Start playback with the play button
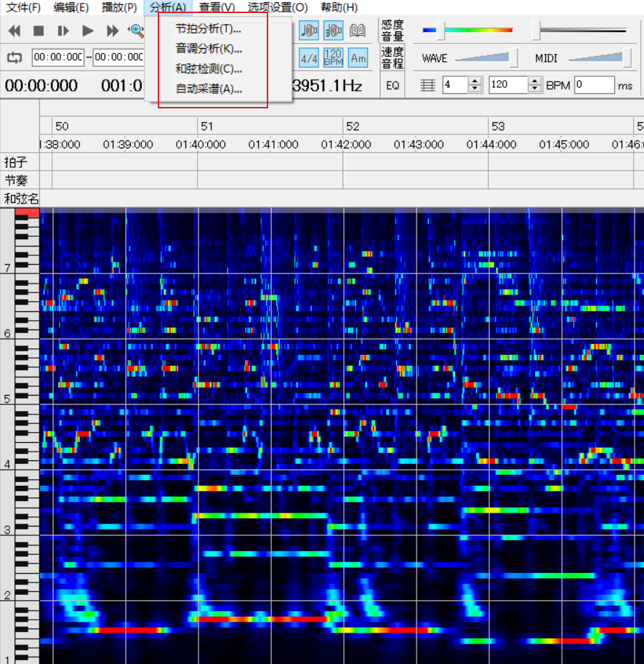Image resolution: width=644 pixels, height=664 pixels. pyautogui.click(x=87, y=31)
